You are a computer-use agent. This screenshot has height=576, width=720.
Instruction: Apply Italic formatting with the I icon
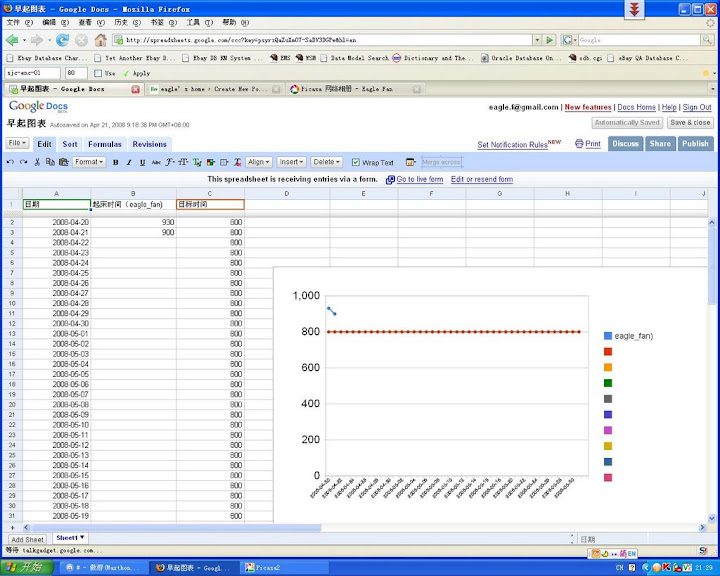coord(129,163)
